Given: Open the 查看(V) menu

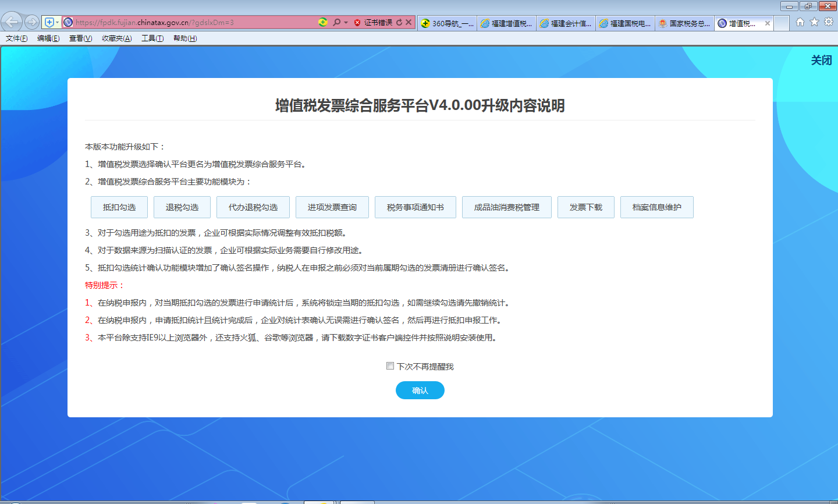Looking at the screenshot, I should (80, 38).
